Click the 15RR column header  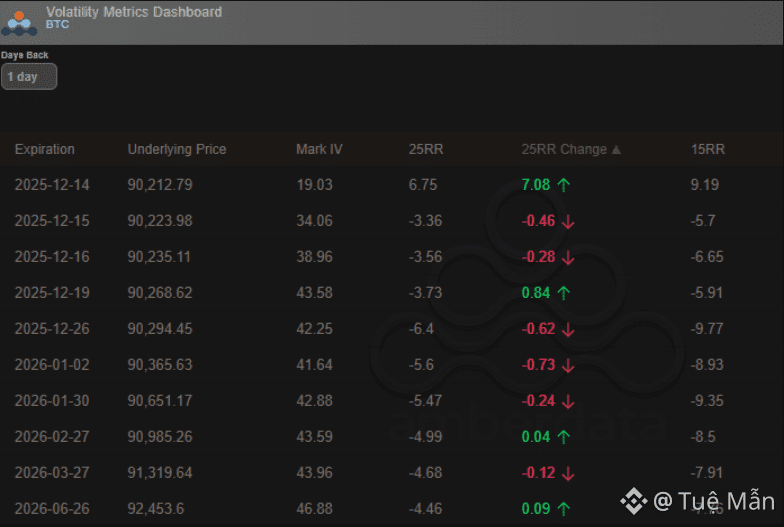707,149
